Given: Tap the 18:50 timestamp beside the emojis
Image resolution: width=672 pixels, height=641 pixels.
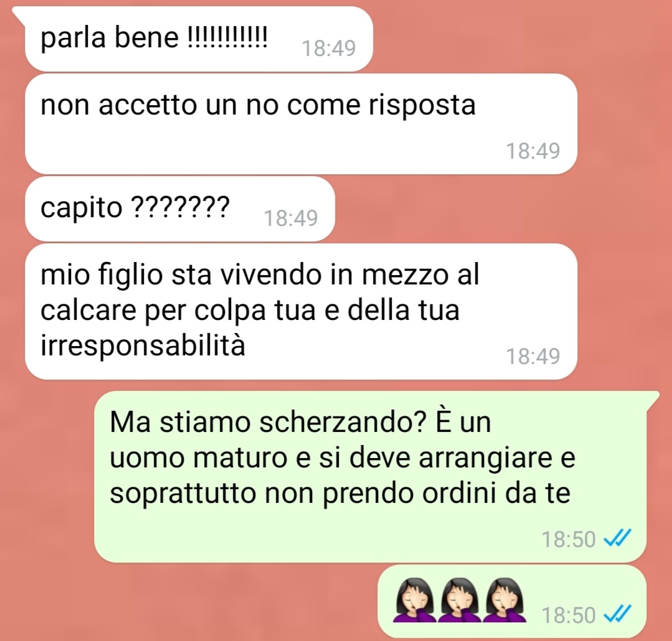Looking at the screenshot, I should point(568,615).
